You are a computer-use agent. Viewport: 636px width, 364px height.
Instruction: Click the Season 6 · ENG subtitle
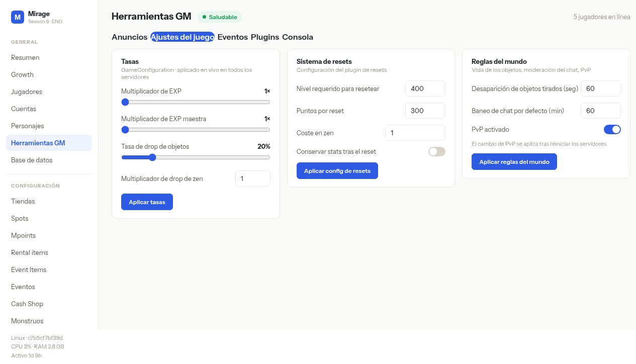(x=45, y=22)
